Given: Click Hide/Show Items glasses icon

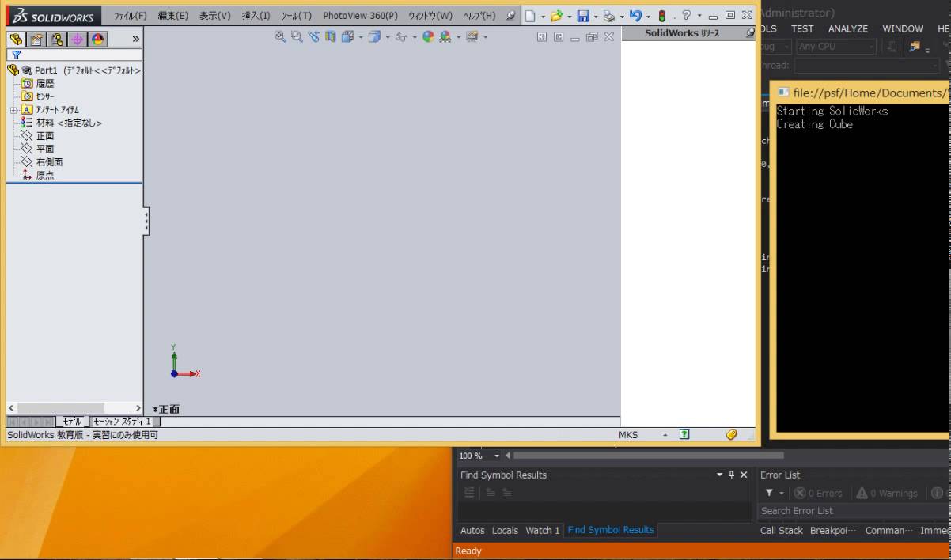Looking at the screenshot, I should 401,36.
